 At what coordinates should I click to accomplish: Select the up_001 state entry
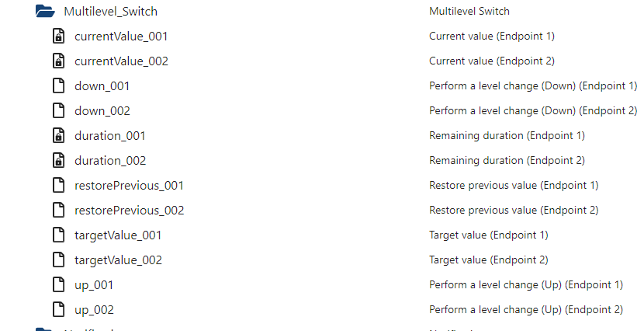click(x=94, y=284)
